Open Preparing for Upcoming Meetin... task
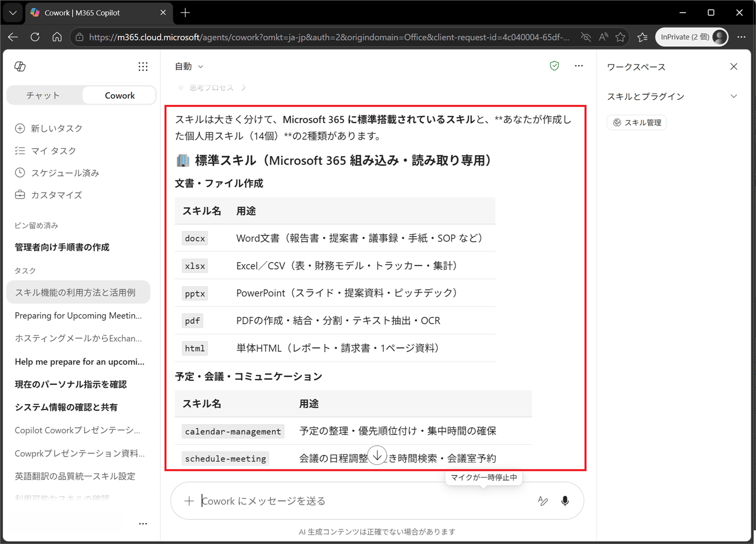This screenshot has width=756, height=544. click(x=78, y=315)
